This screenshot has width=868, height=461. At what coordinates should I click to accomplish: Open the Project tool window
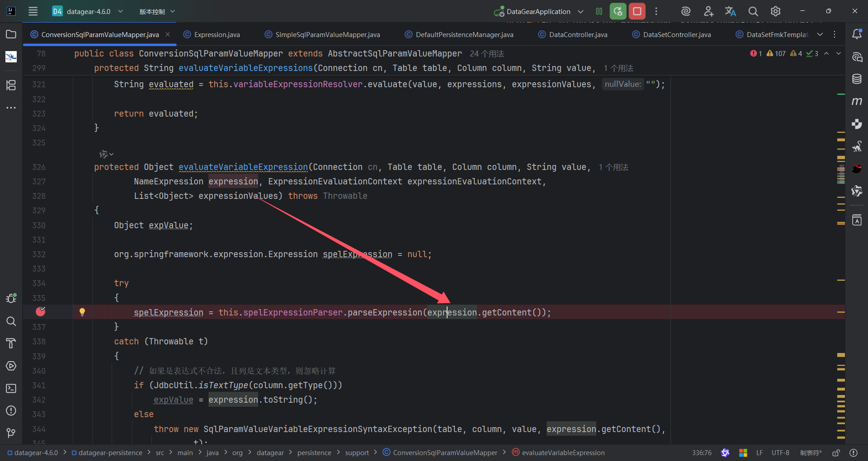[11, 34]
